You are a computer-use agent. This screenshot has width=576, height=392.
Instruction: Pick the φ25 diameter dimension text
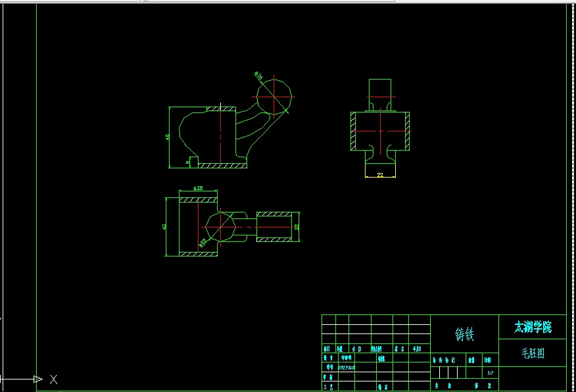click(258, 76)
